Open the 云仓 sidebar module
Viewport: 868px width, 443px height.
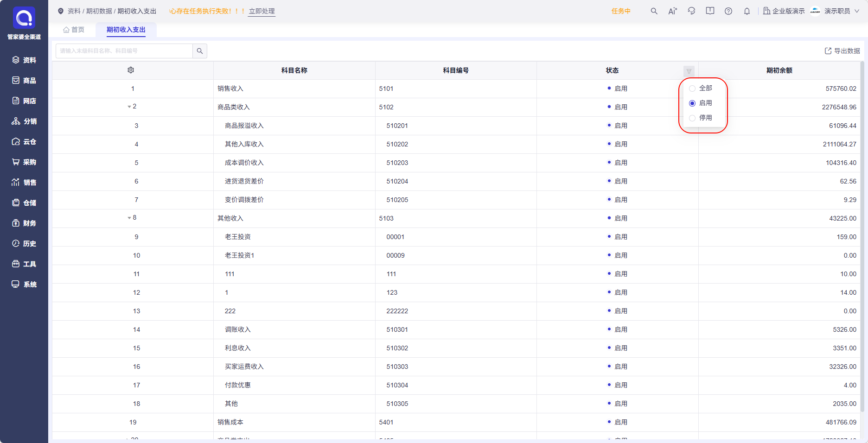(24, 142)
